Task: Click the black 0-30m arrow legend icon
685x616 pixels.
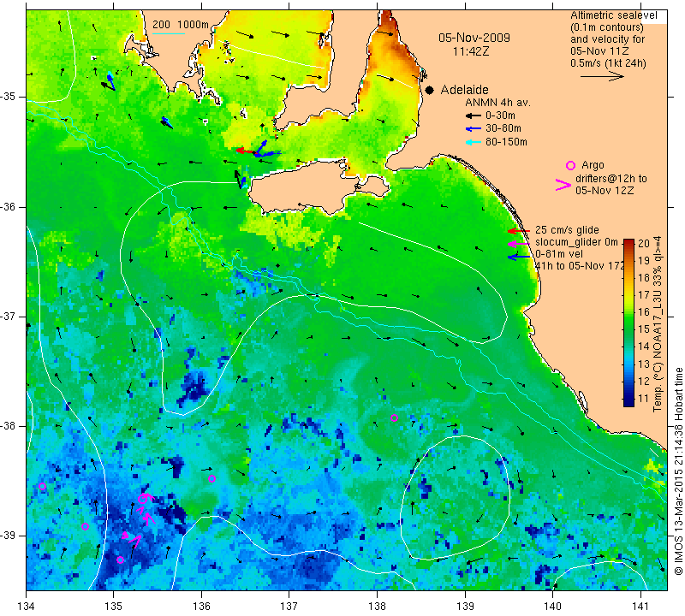Action: coord(474,115)
